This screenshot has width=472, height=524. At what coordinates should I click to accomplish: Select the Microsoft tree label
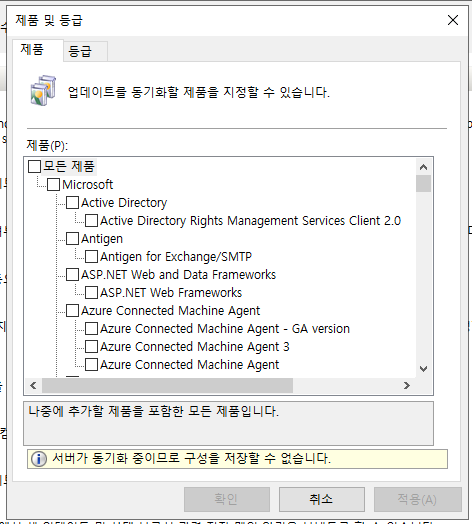(x=88, y=184)
